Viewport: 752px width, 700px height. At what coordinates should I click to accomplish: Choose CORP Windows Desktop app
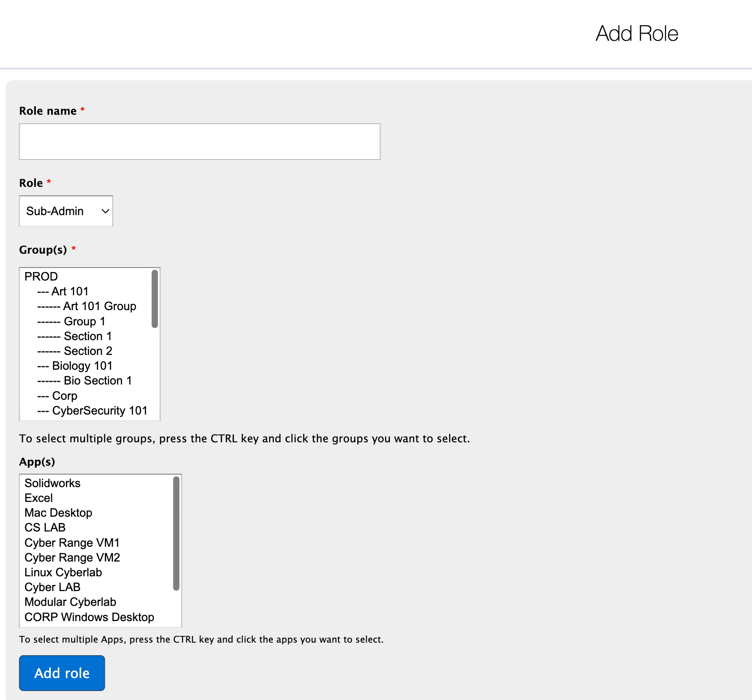89,617
